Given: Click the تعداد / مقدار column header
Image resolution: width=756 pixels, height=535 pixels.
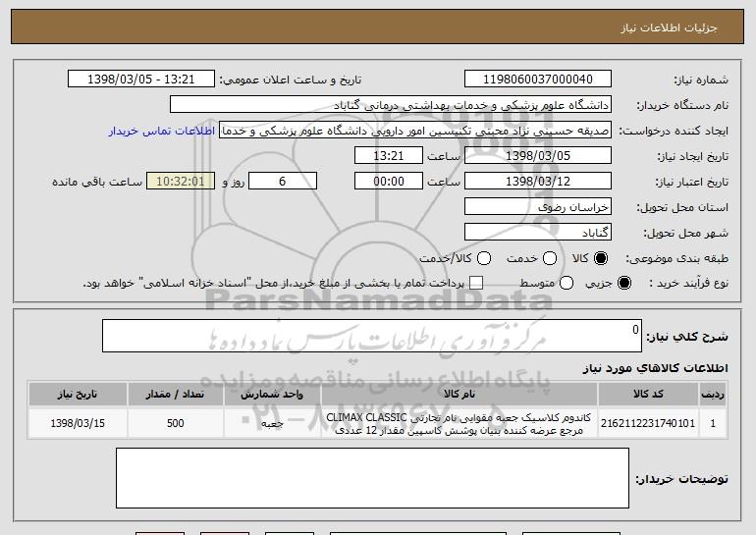Looking at the screenshot, I should click(x=176, y=395).
